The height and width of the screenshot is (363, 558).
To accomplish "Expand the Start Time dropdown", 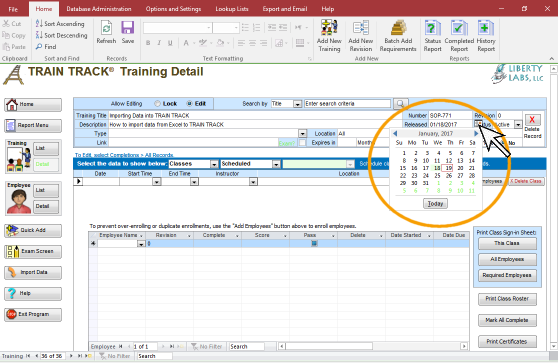I will coord(157,182).
